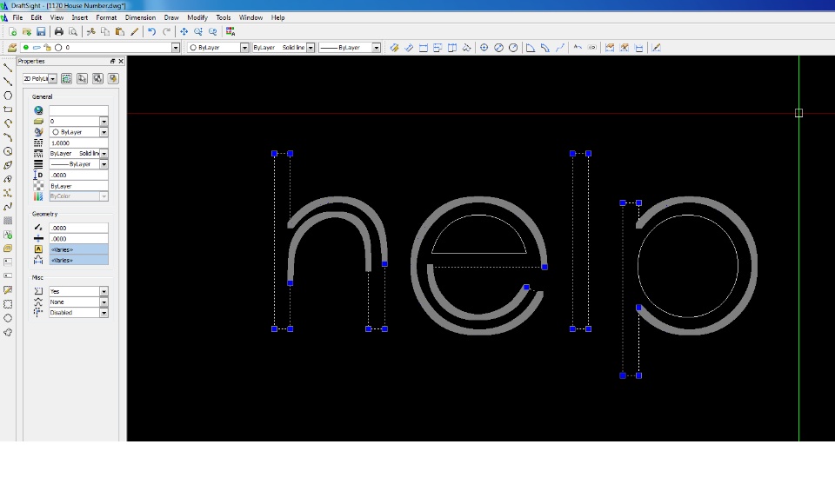835x504 pixels.
Task: Create a new drawing from the toolbar
Action: [x=12, y=32]
